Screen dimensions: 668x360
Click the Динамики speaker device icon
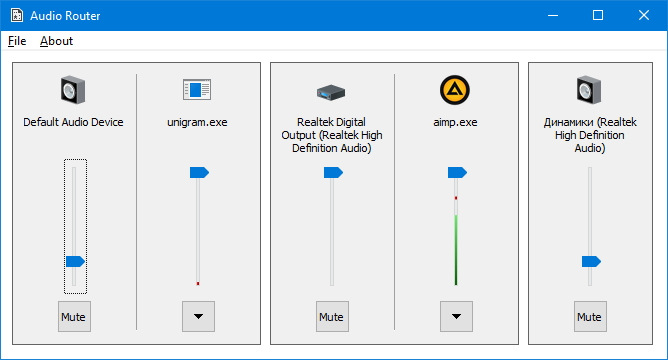tap(589, 90)
